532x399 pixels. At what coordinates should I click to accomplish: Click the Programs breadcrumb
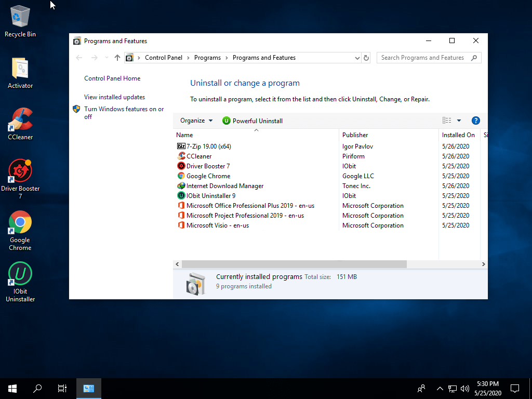pyautogui.click(x=207, y=58)
